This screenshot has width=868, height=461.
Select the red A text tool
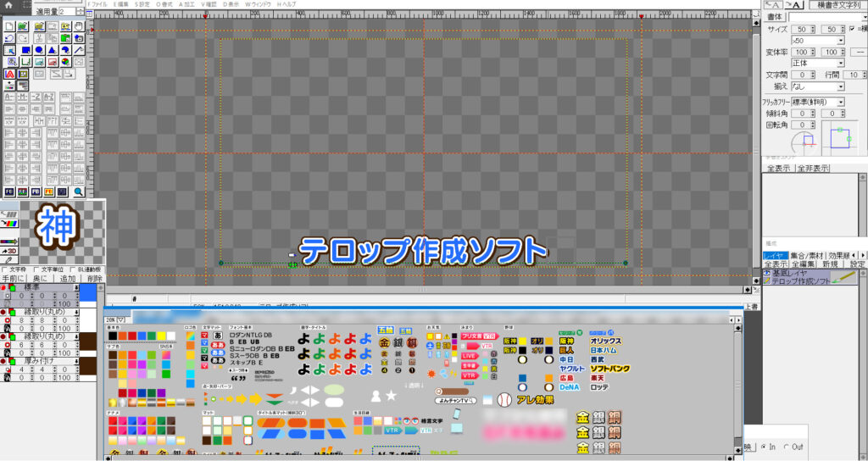[9, 74]
